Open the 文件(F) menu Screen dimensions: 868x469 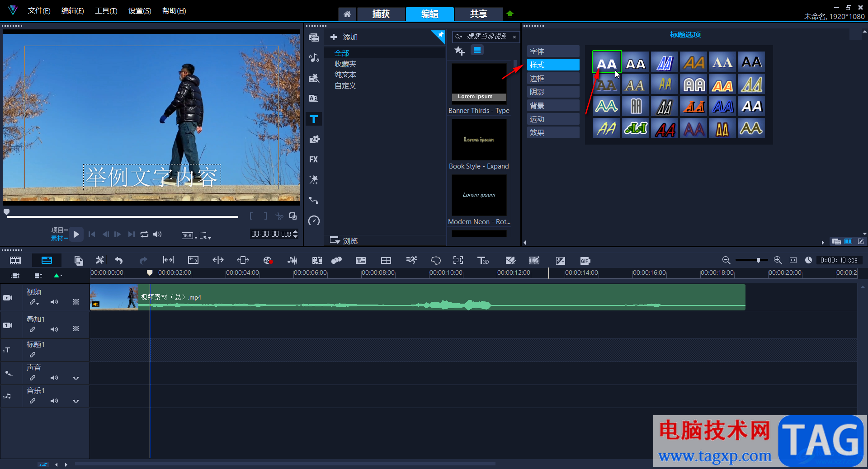(39, 11)
